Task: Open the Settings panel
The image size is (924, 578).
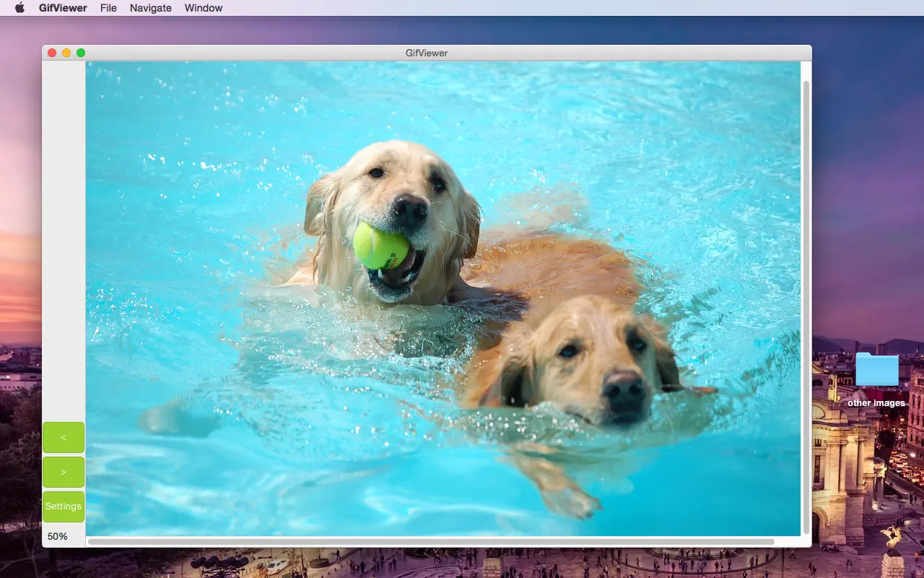Action: (x=63, y=506)
